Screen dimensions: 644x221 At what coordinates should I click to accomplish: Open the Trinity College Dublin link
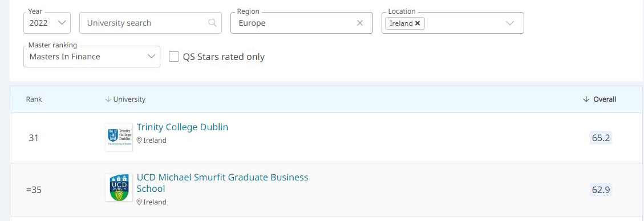click(x=183, y=127)
